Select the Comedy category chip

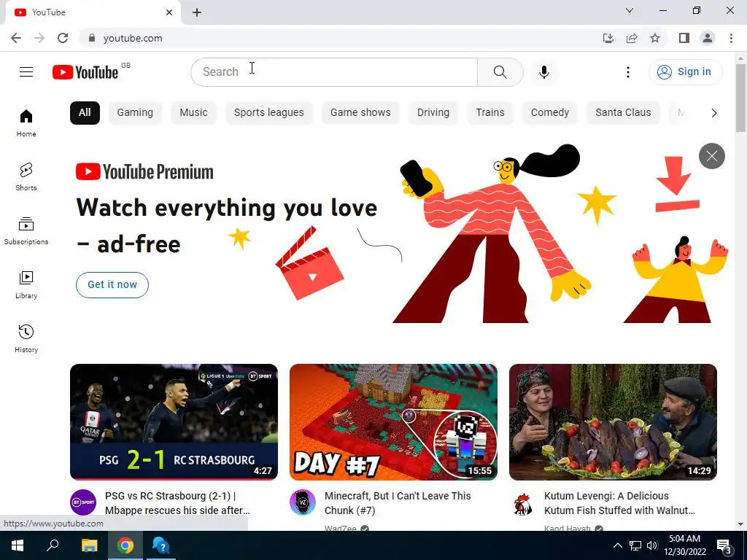(x=550, y=113)
